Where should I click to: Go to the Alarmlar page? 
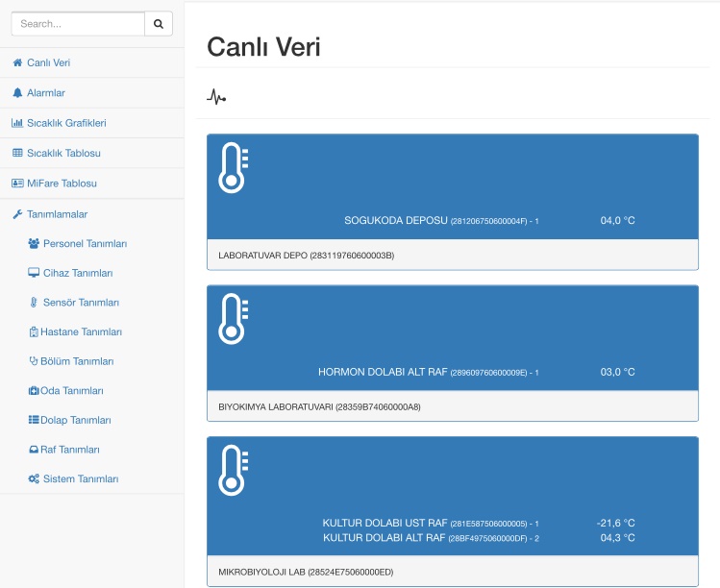[45, 93]
